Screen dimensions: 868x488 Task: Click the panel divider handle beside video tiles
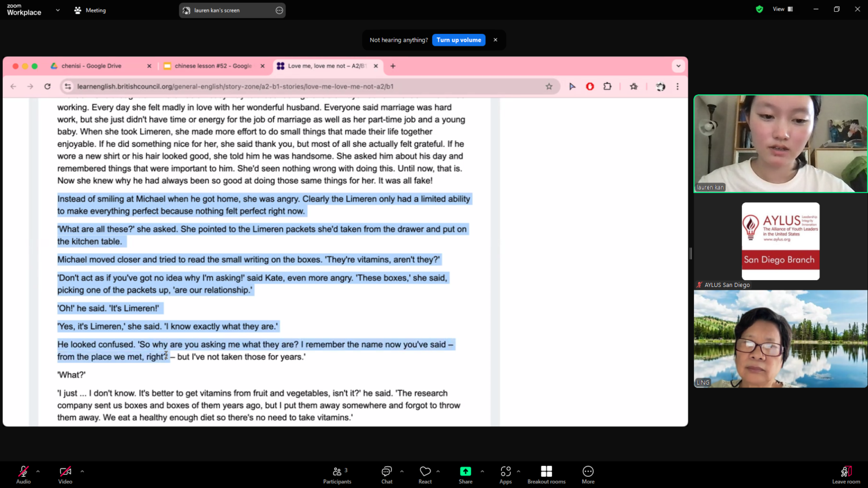click(691, 253)
